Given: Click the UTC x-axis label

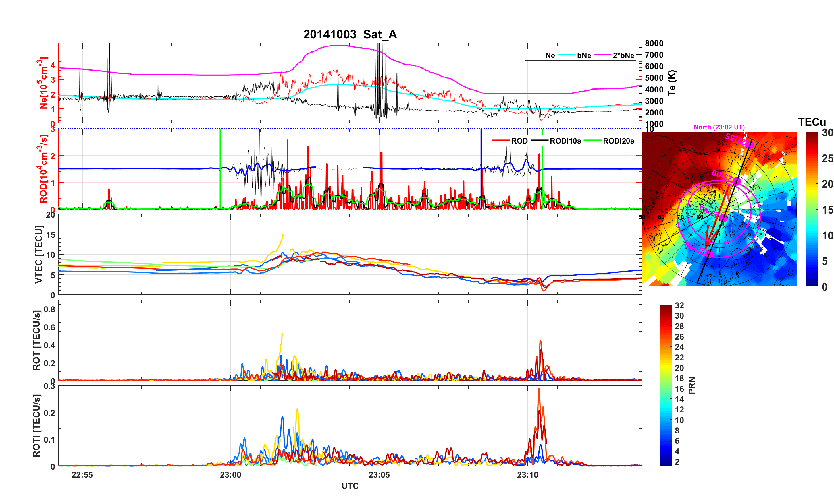Looking at the screenshot, I should pos(350,486).
